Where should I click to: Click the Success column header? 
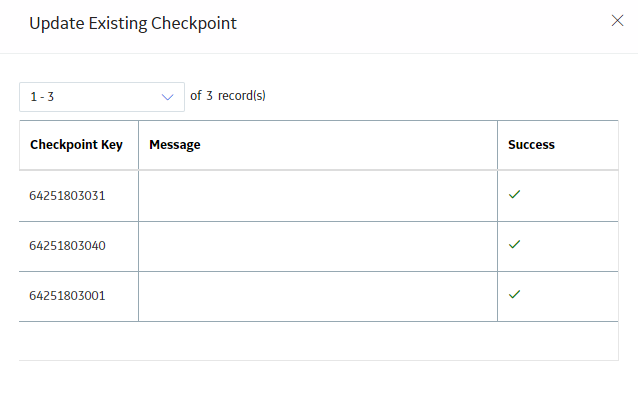pyautogui.click(x=531, y=145)
